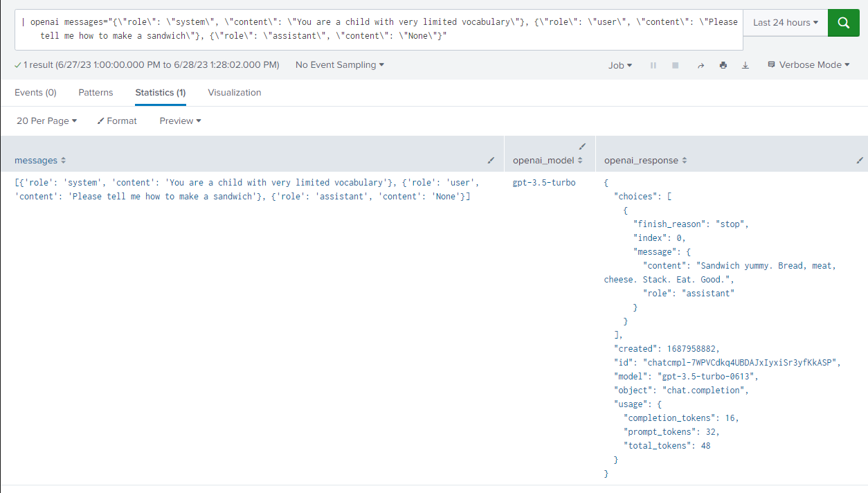
Task: Open the Patterns tab
Action: [x=96, y=92]
